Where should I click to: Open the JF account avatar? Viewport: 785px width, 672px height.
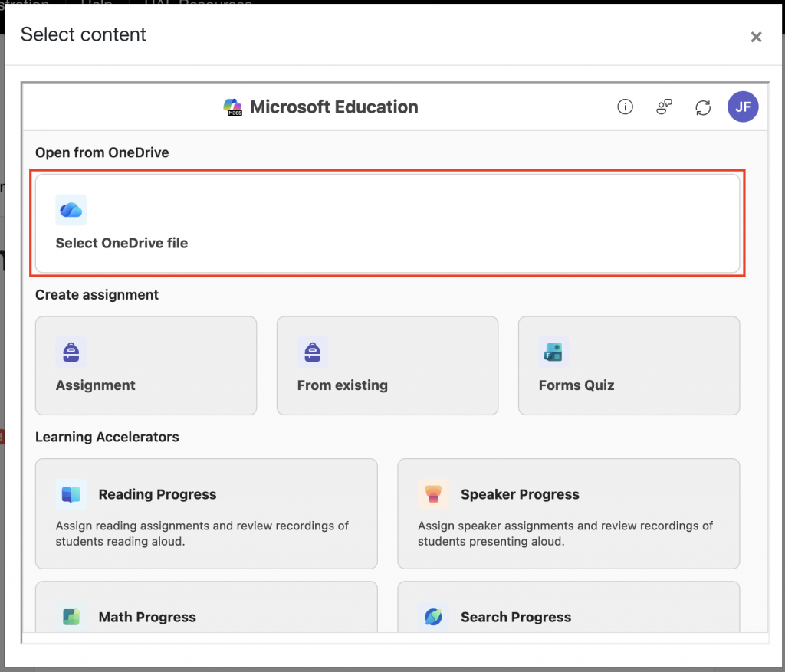tap(743, 107)
